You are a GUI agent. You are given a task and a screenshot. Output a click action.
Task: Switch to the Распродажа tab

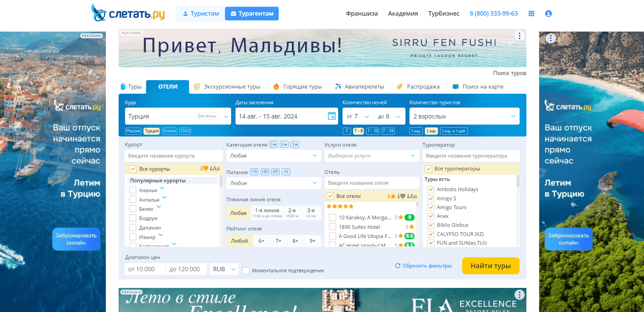(418, 87)
